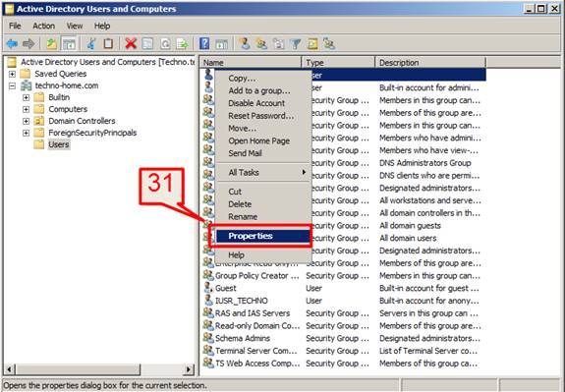Viewport: 565px width, 392px height.
Task: Click the Refresh toolbar icon
Action: point(165,44)
